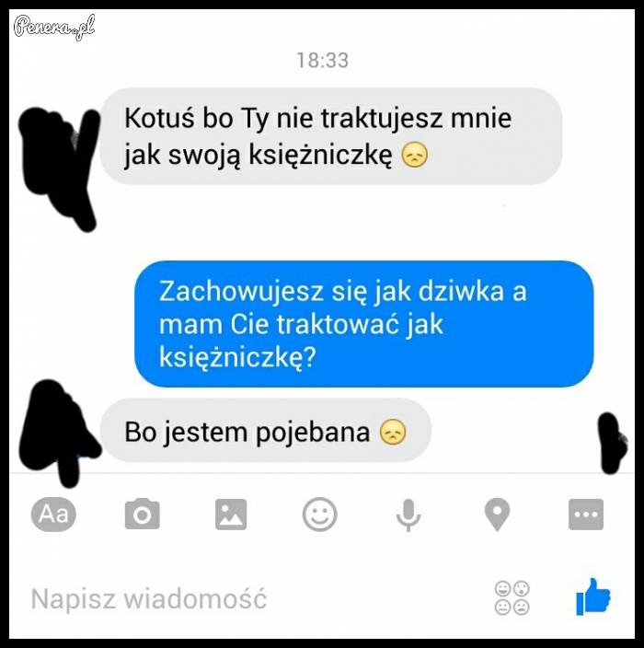Tap blacked-out avatar beside last message
The image size is (644, 648).
pos(60,432)
